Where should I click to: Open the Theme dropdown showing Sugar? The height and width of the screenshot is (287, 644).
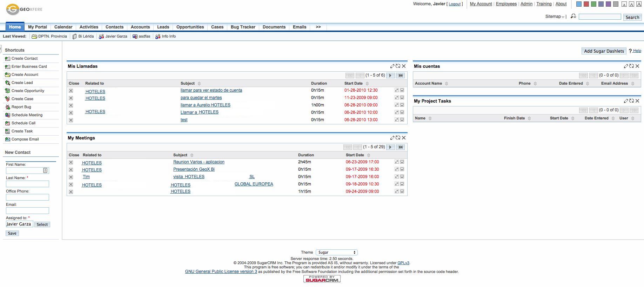pyautogui.click(x=336, y=252)
